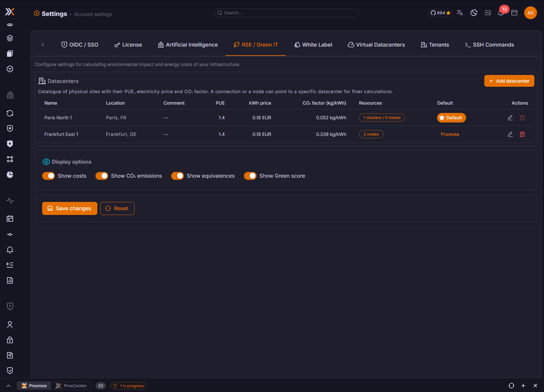The width and height of the screenshot is (544, 392).
Task: Click the Search input field
Action: point(286,13)
